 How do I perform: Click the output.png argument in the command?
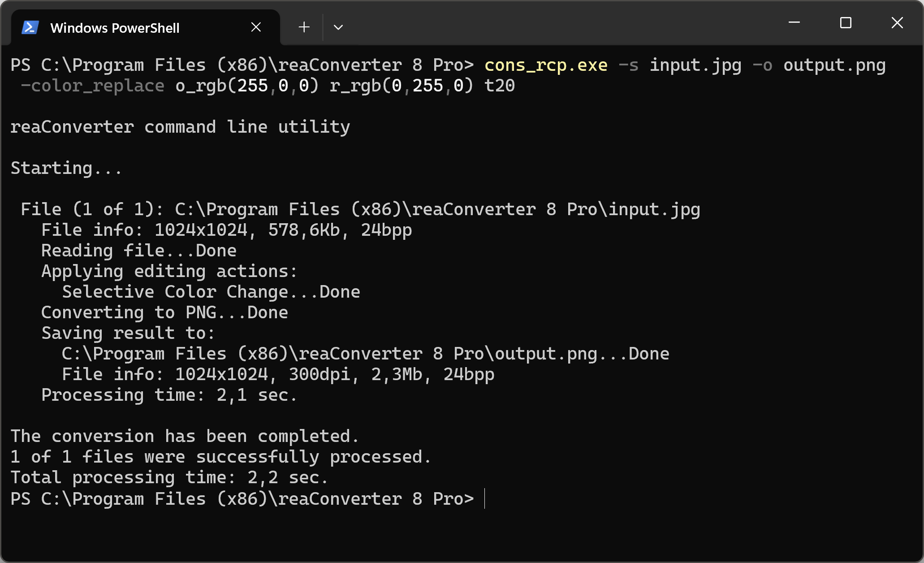point(834,65)
